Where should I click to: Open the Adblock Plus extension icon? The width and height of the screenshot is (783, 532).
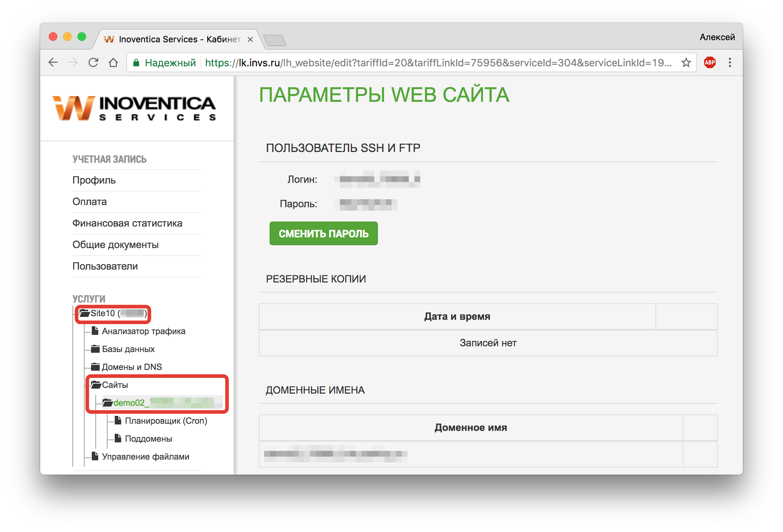click(710, 63)
